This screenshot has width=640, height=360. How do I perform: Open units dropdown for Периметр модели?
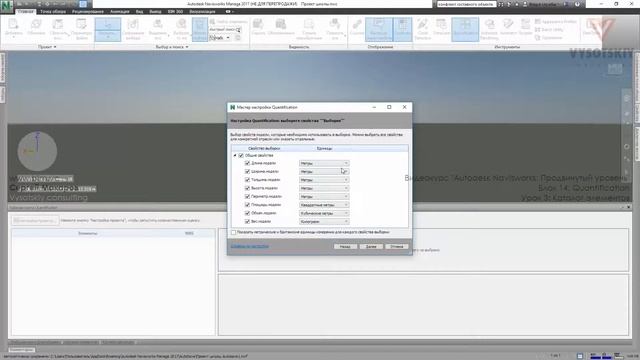(x=324, y=196)
